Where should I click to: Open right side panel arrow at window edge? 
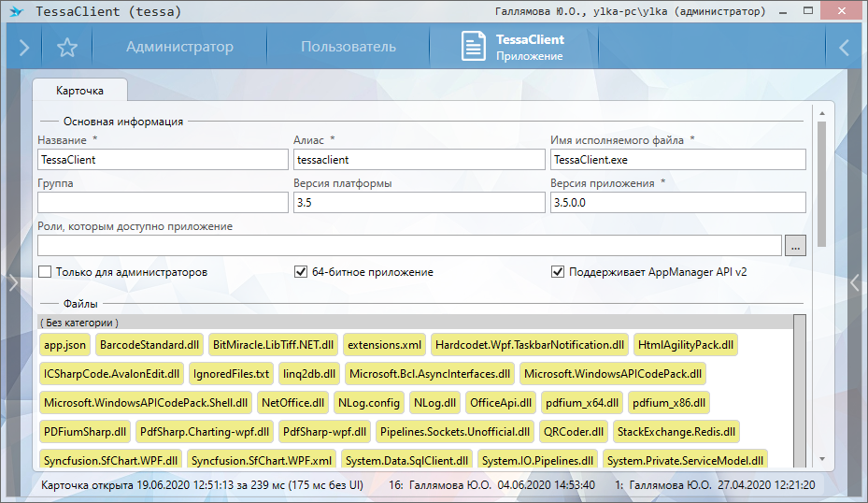(855, 283)
